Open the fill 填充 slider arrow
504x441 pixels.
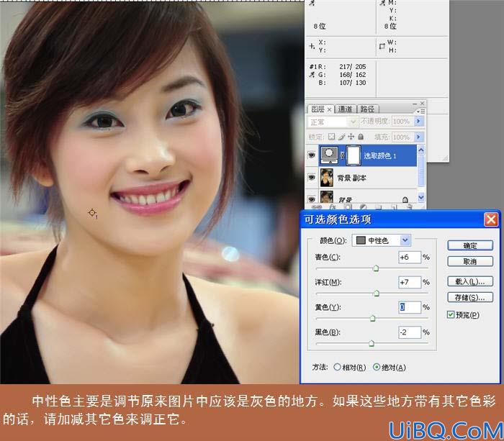[x=418, y=137]
